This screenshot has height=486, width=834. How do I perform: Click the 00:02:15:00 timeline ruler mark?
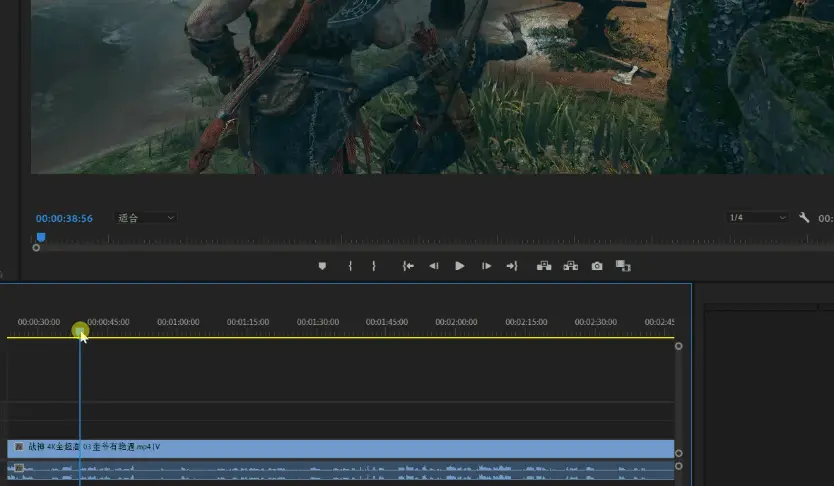[526, 322]
